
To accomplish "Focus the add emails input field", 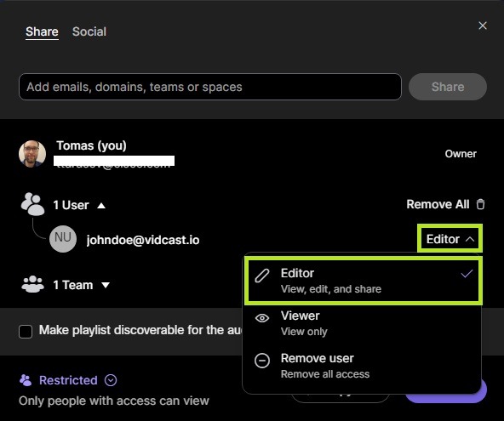I will (210, 87).
